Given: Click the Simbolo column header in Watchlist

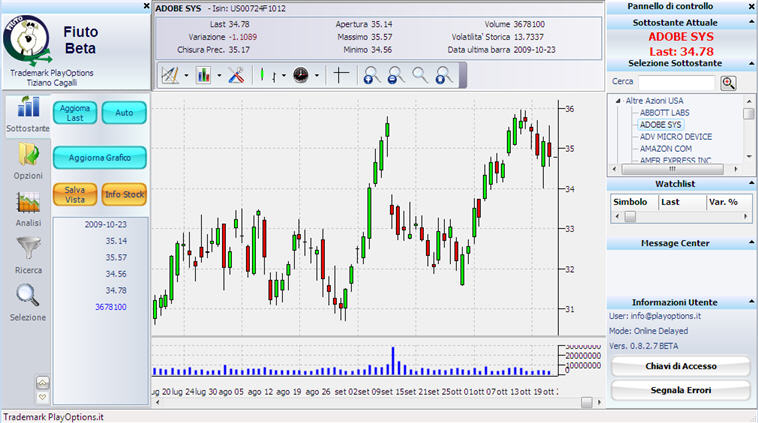Looking at the screenshot, I should coord(634,202).
